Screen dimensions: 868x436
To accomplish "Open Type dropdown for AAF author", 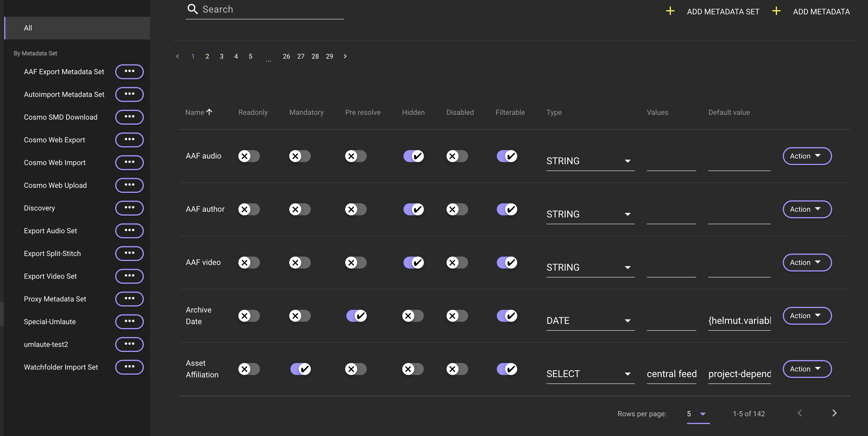I will [590, 214].
